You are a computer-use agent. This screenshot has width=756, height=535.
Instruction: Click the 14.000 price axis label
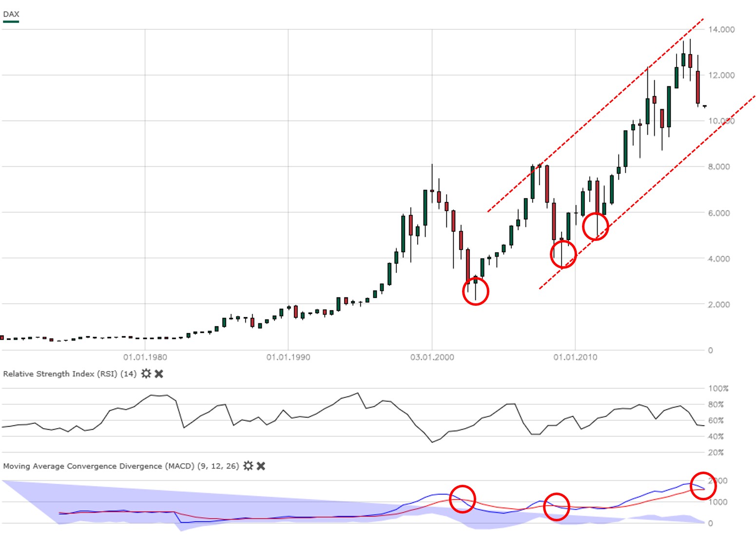pyautogui.click(x=721, y=29)
